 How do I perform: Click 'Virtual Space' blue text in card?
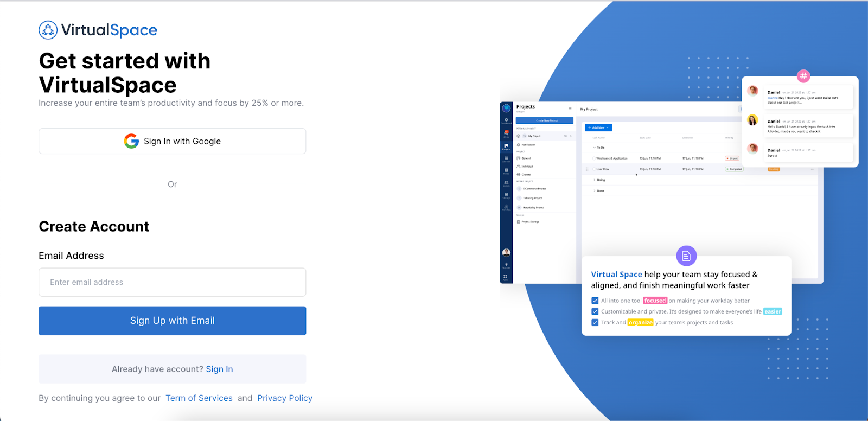pos(616,275)
